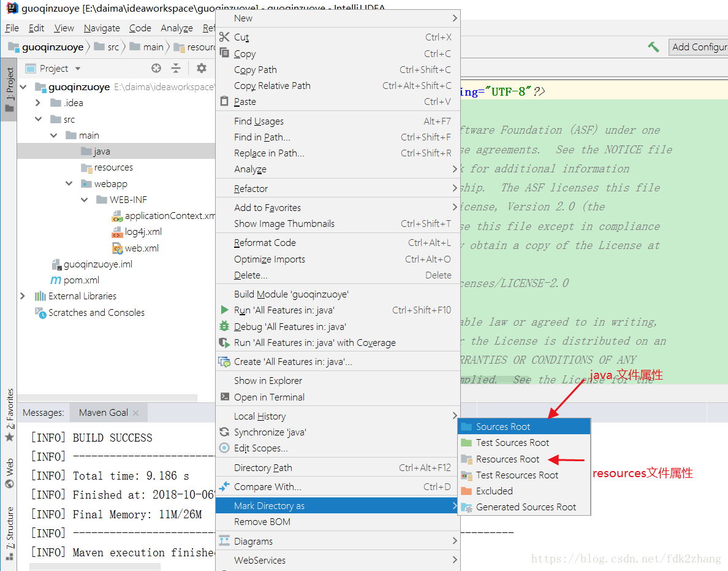Select Mark Directory as menu item
Image resolution: width=728 pixels, height=571 pixels.
pos(338,505)
